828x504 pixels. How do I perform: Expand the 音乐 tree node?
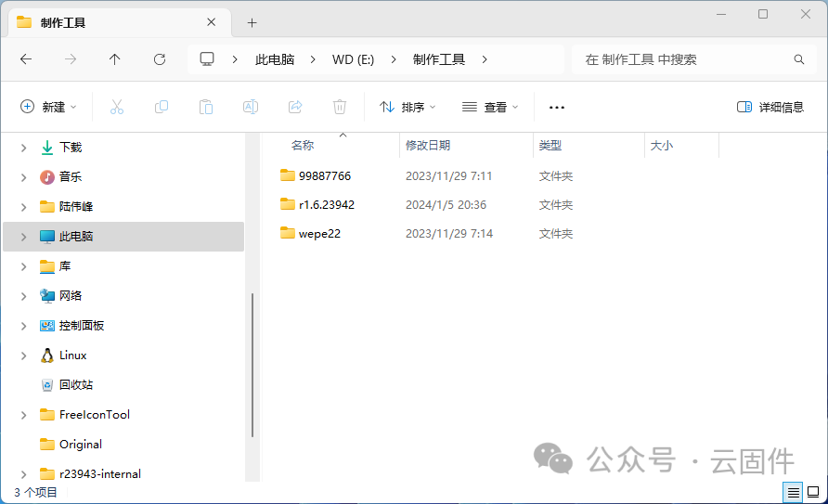23,177
